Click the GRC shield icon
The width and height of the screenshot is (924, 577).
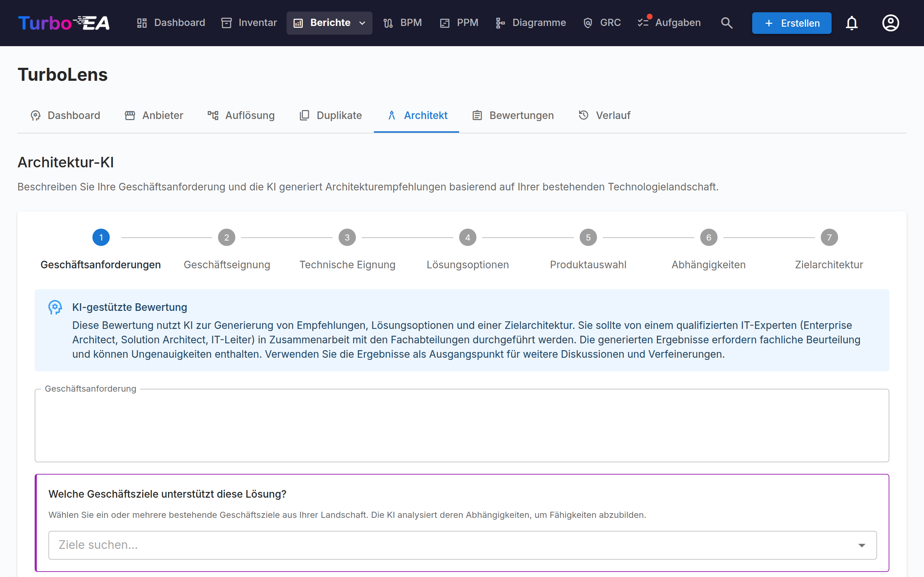pos(588,23)
